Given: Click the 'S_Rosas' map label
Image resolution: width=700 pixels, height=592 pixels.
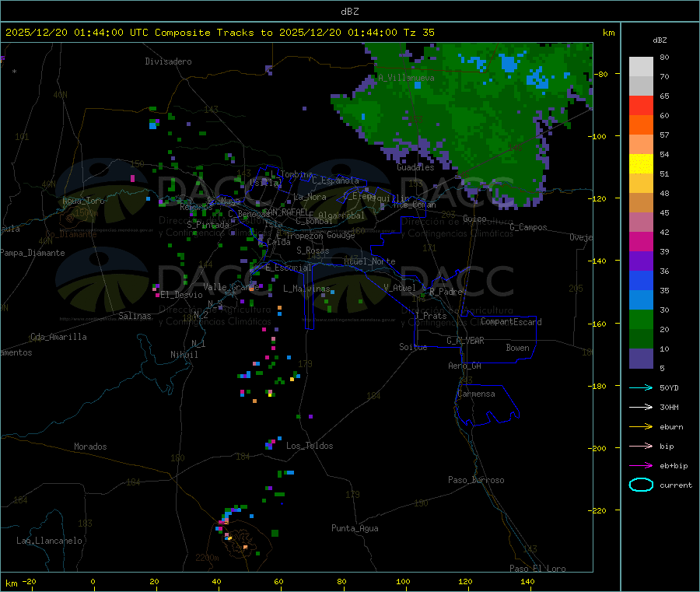Looking at the screenshot, I should pos(313,250).
